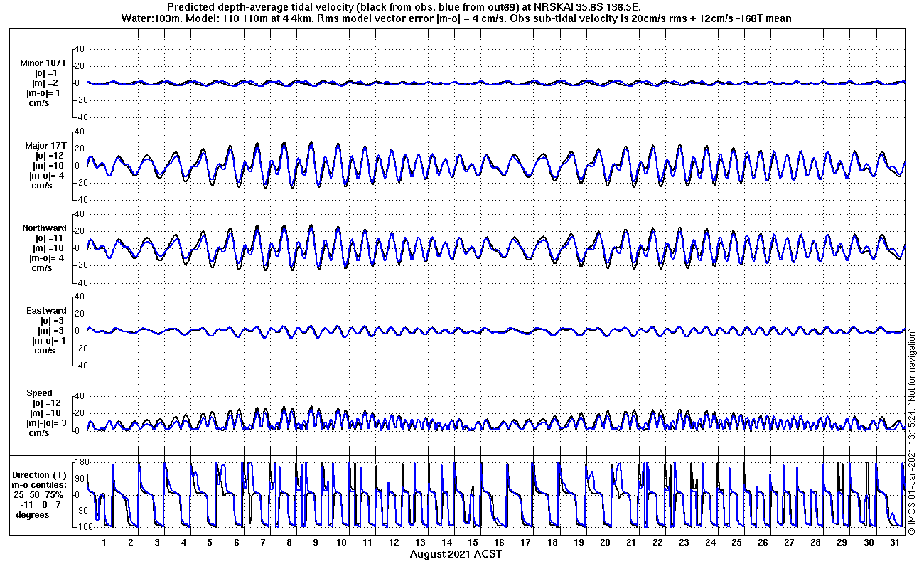Viewport: 924px width, 569px height.
Task: Click the 'Speed' panel label
Action: point(40,393)
